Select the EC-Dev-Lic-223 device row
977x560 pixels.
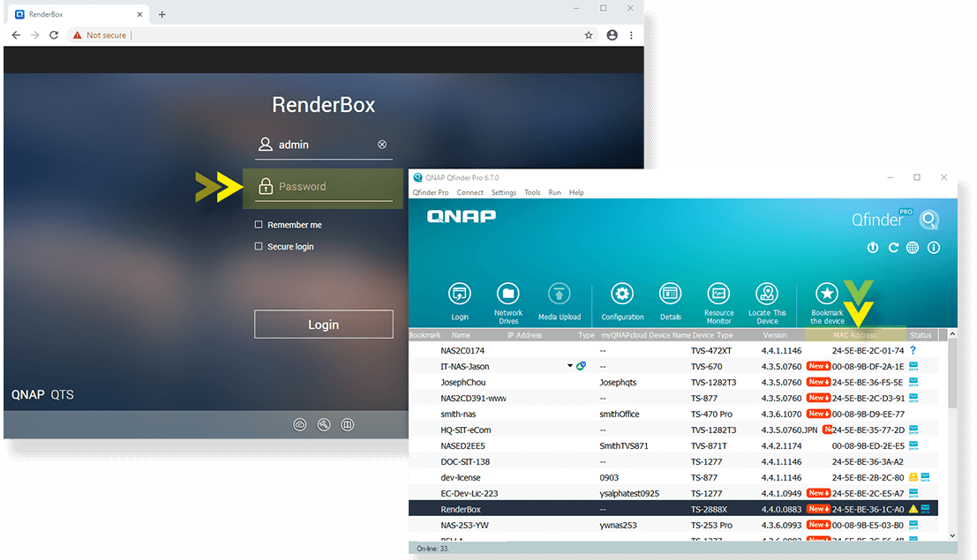[673, 493]
